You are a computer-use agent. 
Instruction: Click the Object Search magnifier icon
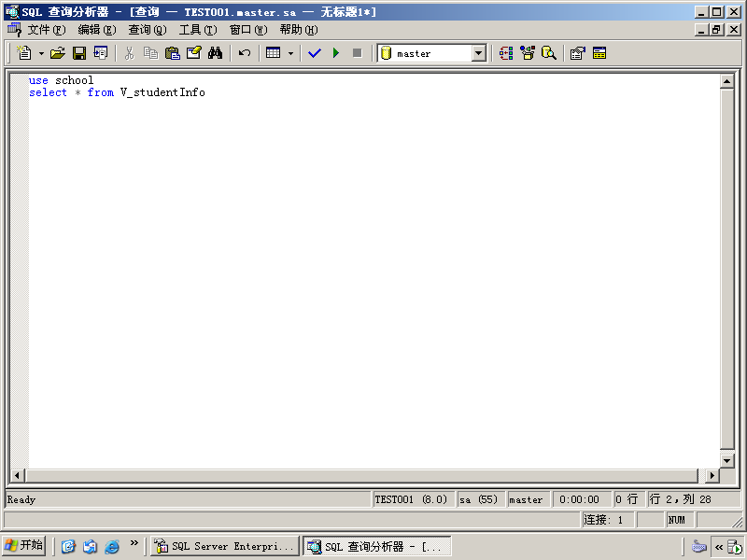[x=549, y=53]
